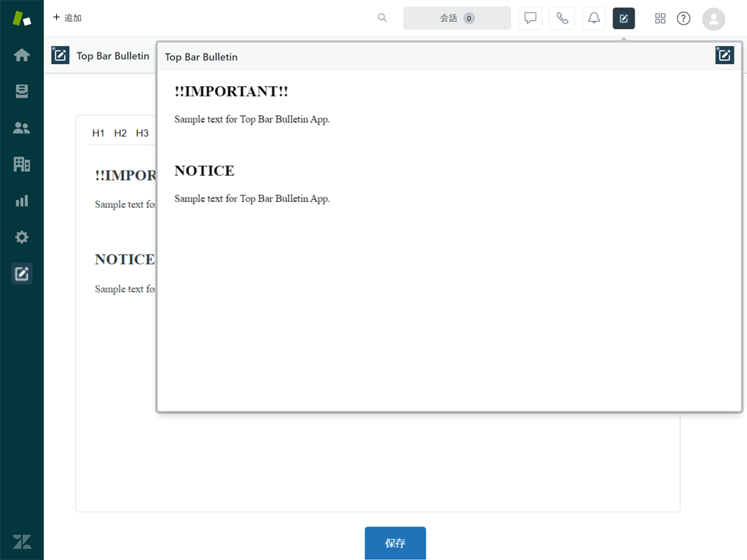Open the Reporting charts icon in sidebar

click(x=21, y=201)
